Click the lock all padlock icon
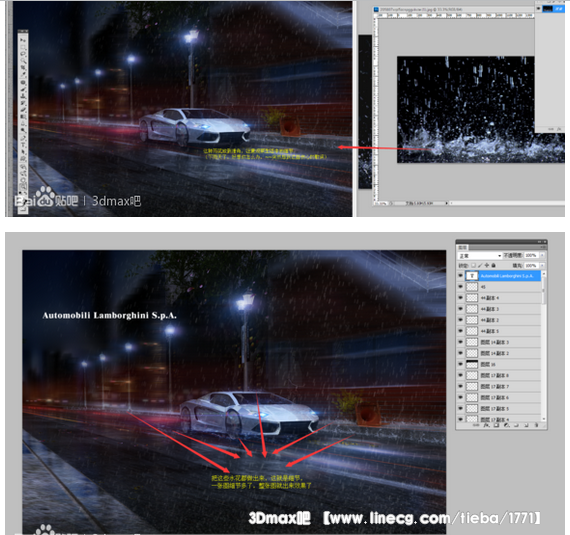 pos(493,265)
